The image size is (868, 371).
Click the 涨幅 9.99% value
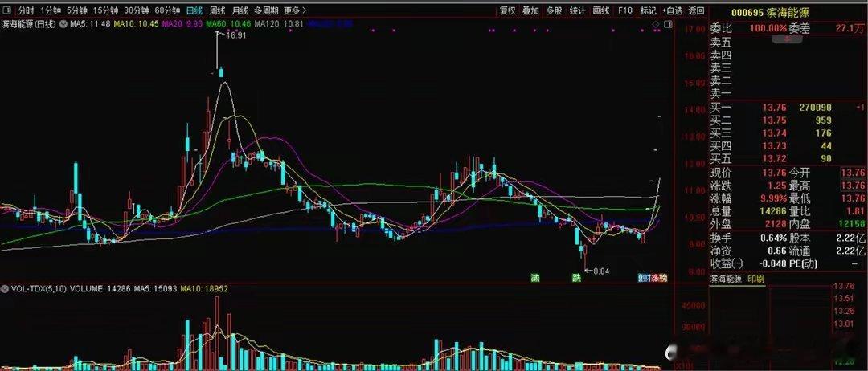coord(772,198)
